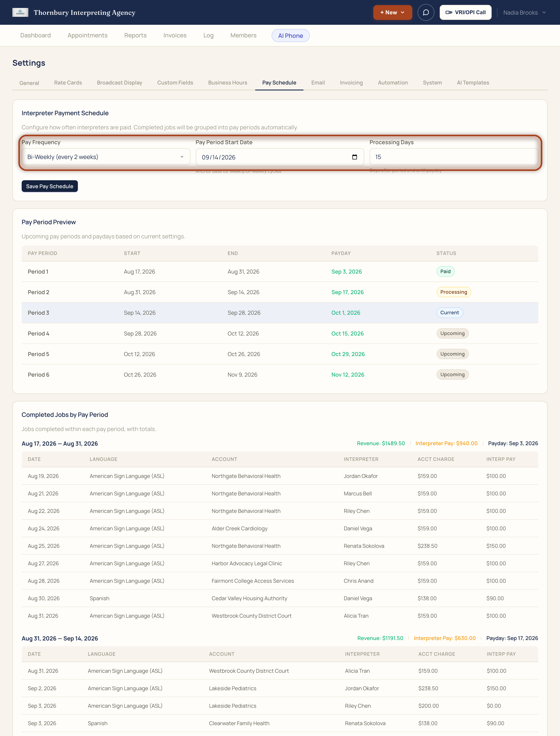The image size is (560, 736).
Task: Select the Period 3 current row
Action: point(280,313)
